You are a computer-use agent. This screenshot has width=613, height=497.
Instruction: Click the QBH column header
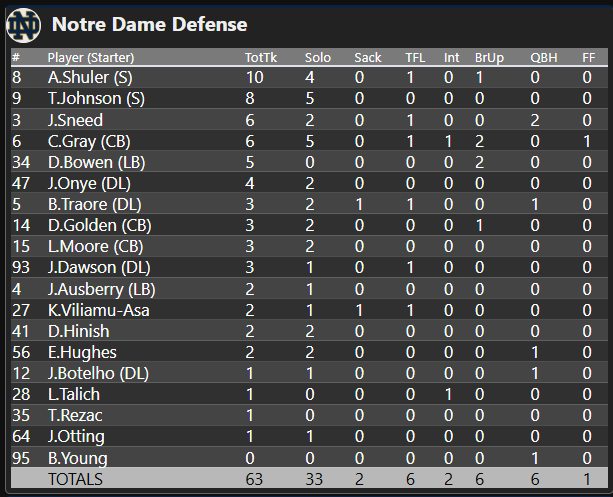click(543, 57)
